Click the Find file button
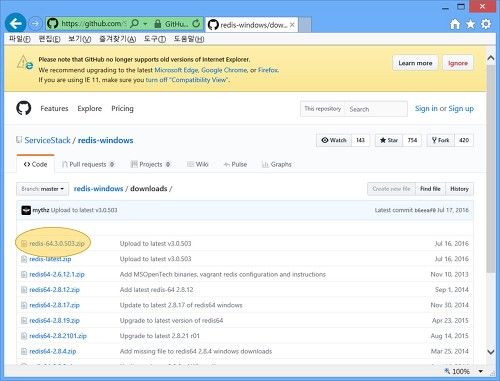The image size is (500, 381). [x=430, y=189]
